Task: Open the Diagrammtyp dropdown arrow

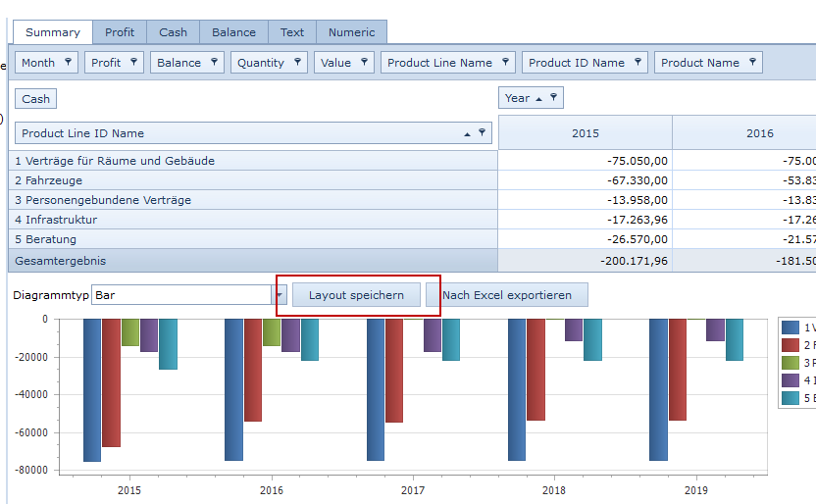Action: 280,295
